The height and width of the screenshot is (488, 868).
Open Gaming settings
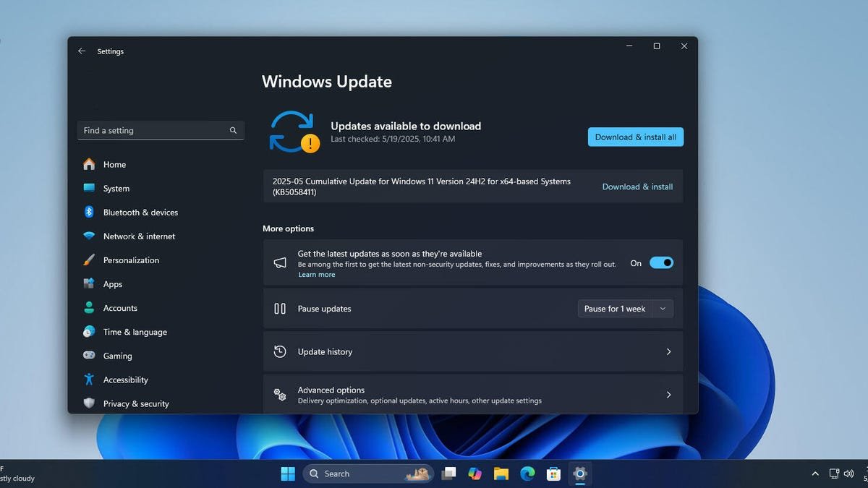tap(116, 356)
